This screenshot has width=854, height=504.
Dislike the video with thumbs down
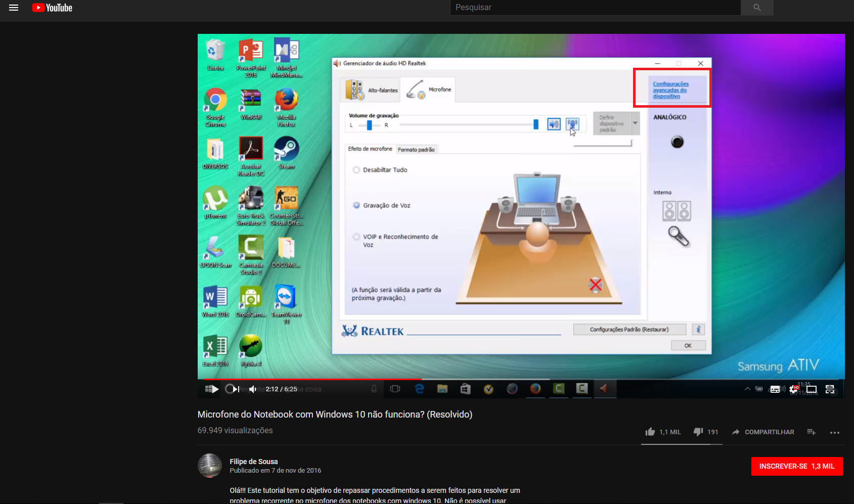point(698,432)
